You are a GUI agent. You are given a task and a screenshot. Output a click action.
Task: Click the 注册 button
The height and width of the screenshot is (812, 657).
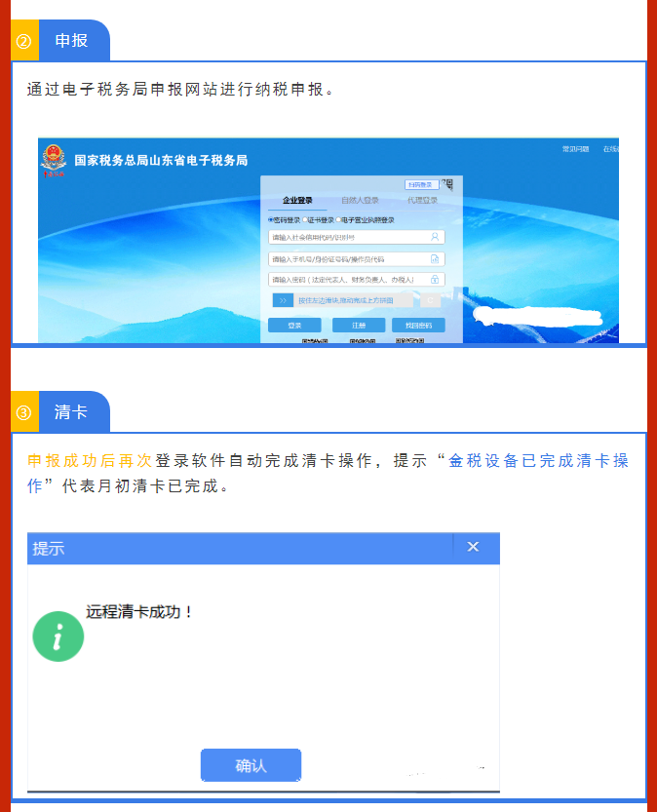click(x=359, y=326)
